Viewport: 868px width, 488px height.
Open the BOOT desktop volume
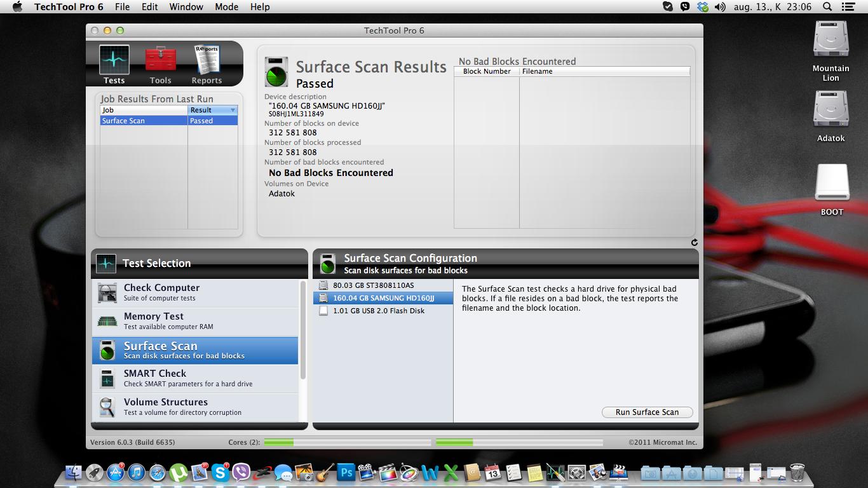(x=832, y=183)
